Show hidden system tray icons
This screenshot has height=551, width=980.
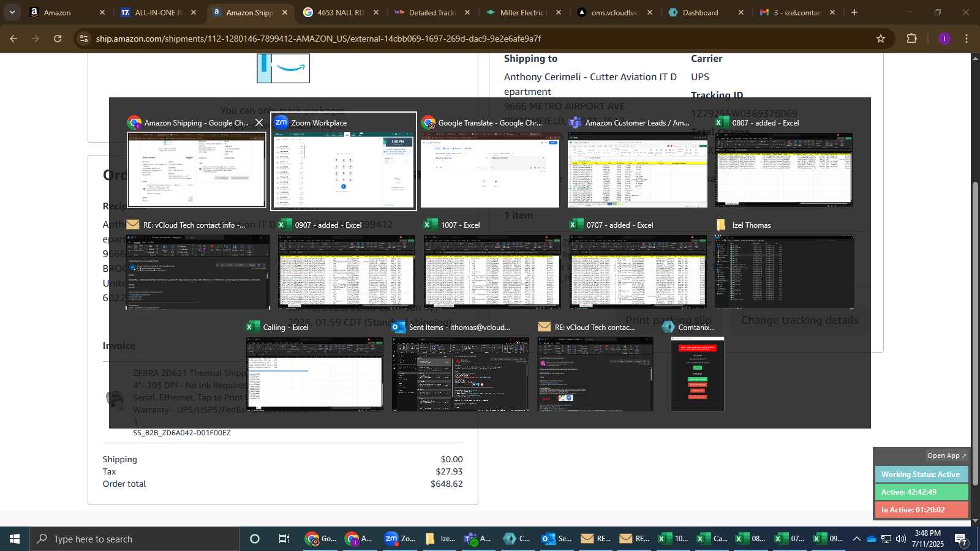click(x=856, y=539)
